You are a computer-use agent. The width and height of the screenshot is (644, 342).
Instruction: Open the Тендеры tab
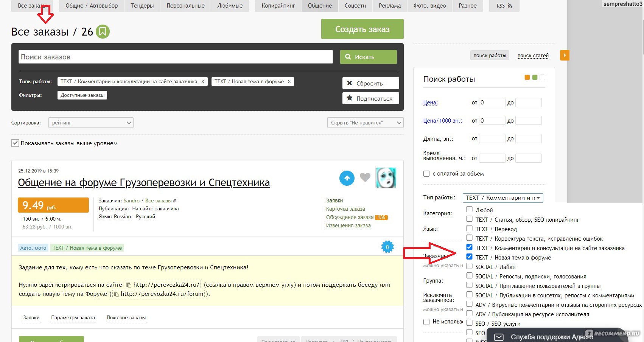pos(142,6)
